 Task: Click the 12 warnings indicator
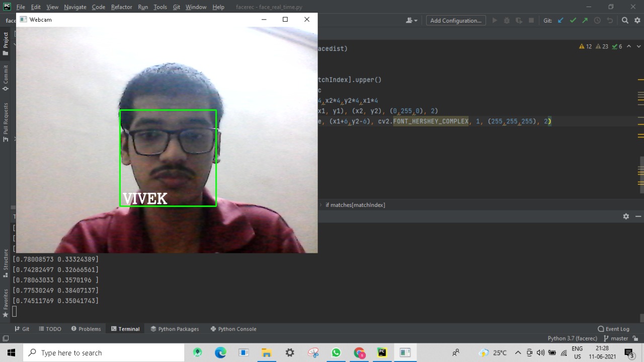pos(586,46)
